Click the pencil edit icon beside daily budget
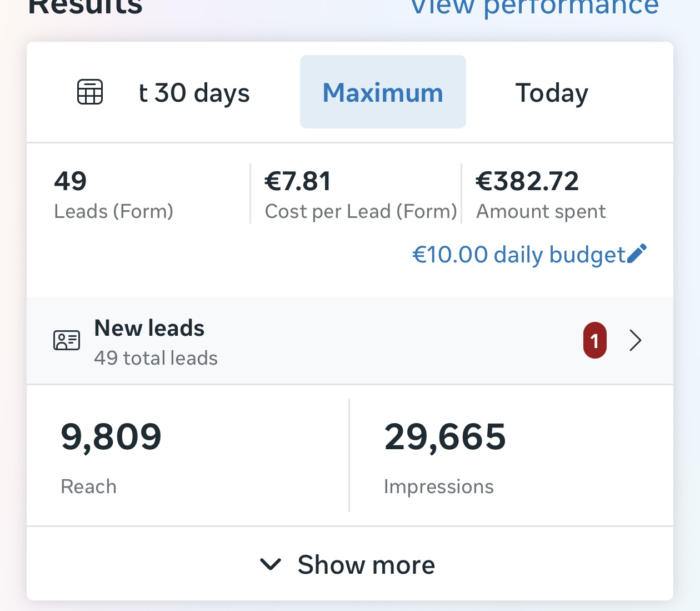 coord(637,254)
